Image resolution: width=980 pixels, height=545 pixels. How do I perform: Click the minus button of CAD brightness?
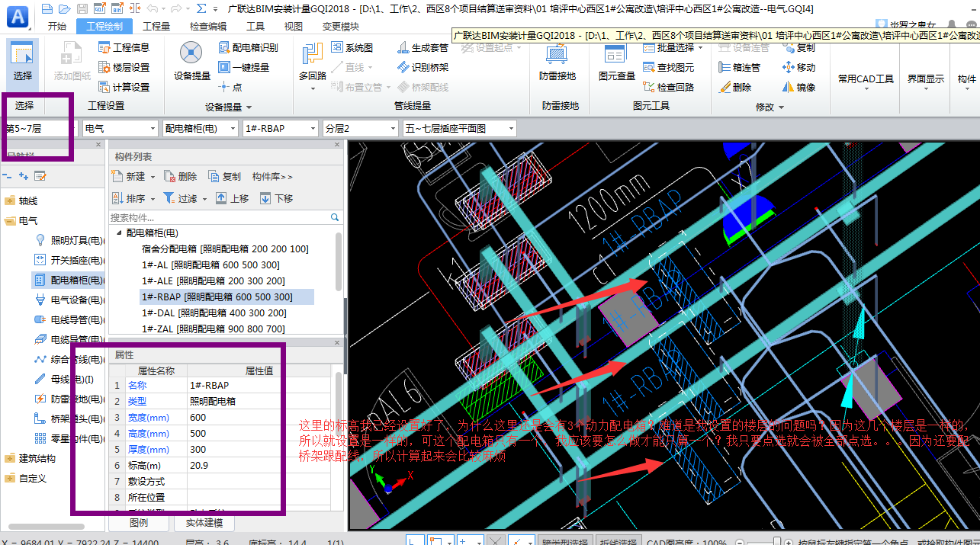(740, 542)
